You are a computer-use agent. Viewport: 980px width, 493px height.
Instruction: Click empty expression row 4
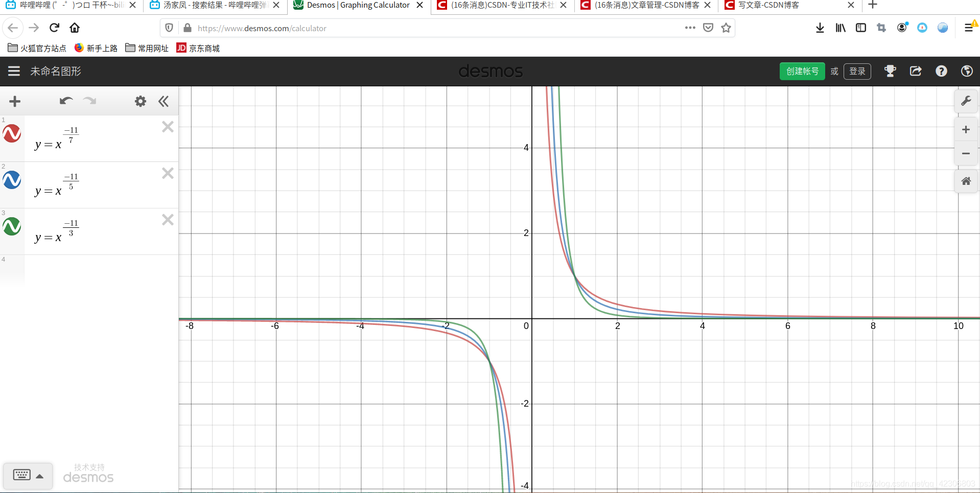[101, 269]
